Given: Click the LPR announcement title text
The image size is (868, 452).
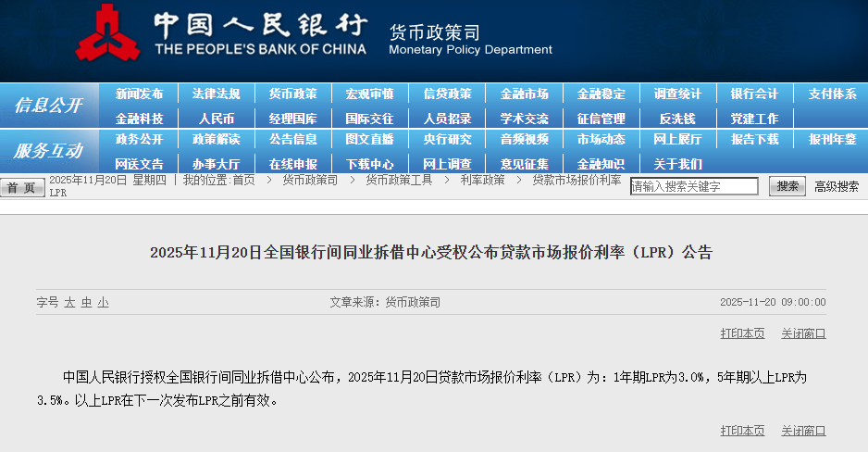Looking at the screenshot, I should [x=430, y=253].
